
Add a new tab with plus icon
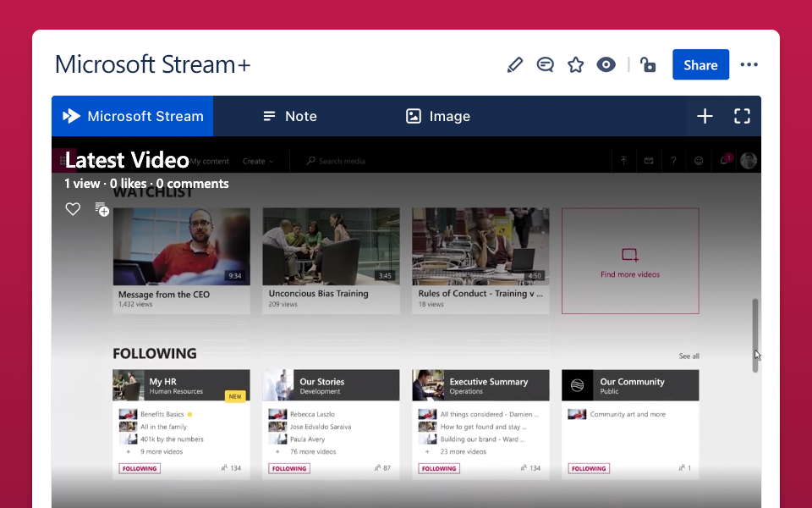tap(705, 116)
